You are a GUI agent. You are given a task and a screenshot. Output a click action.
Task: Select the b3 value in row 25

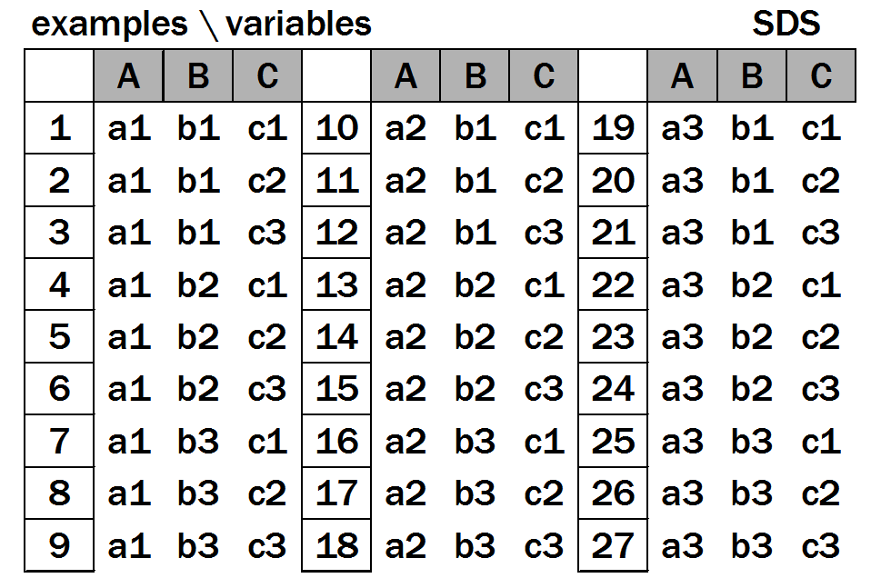tap(751, 442)
